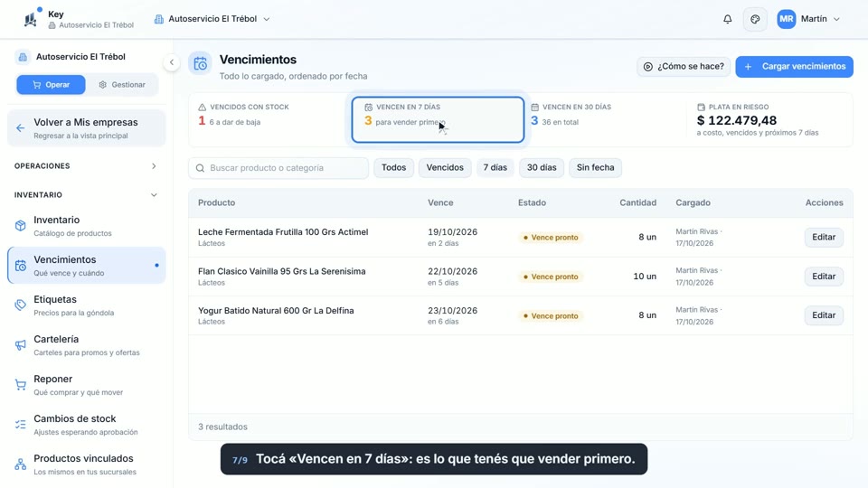Click Volver a Mis empresas
This screenshot has width=868, height=488.
[x=87, y=128]
